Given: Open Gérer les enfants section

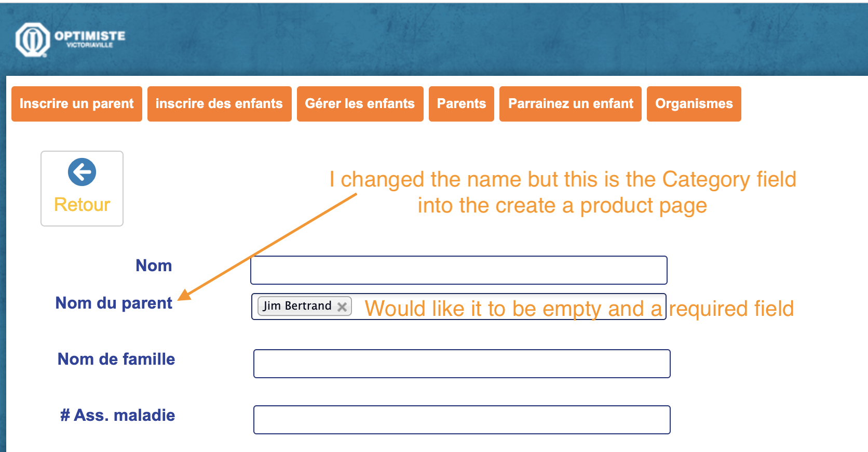Looking at the screenshot, I should pyautogui.click(x=360, y=104).
